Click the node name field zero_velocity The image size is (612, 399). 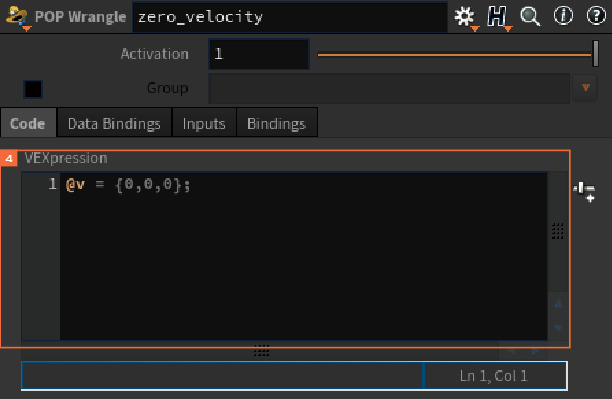point(290,17)
